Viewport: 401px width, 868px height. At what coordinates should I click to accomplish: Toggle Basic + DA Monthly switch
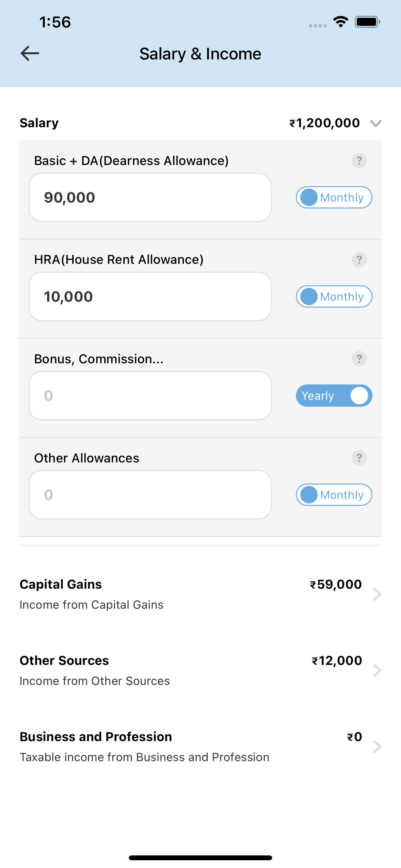pos(334,197)
